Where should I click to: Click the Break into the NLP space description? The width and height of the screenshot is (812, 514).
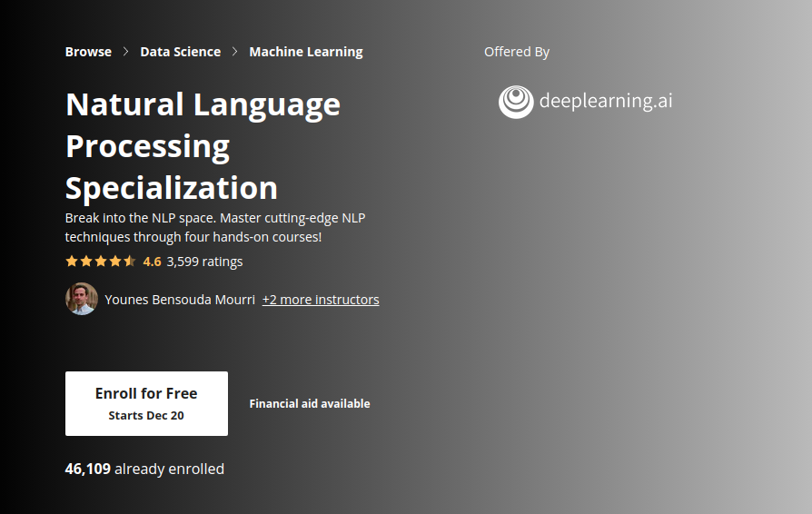215,227
